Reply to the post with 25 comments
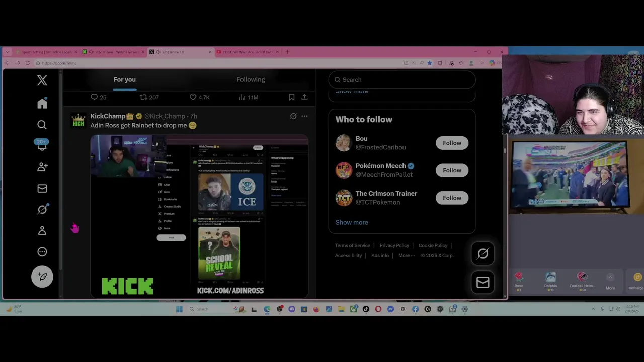 pyautogui.click(x=98, y=97)
